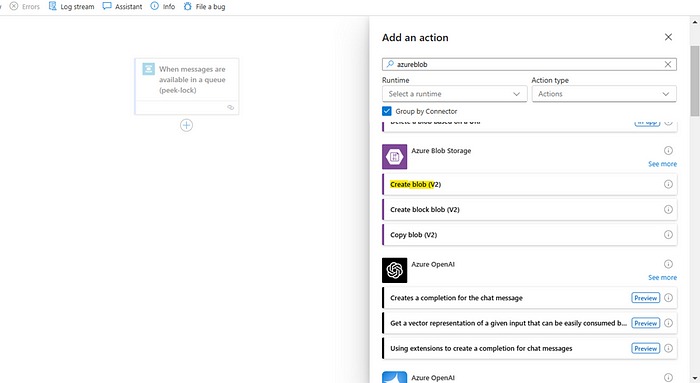Click scrollbar up arrow
The height and width of the screenshot is (383, 700).
pos(695,21)
